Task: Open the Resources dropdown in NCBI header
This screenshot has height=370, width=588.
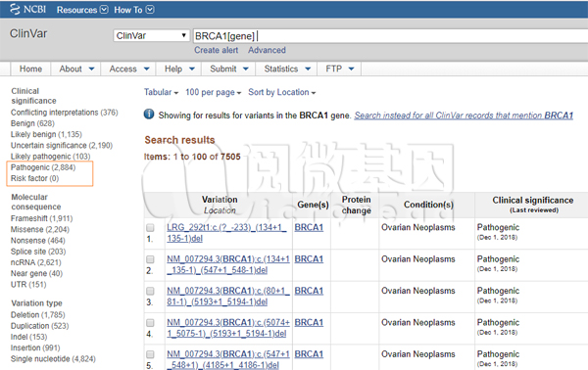Action: click(x=82, y=10)
